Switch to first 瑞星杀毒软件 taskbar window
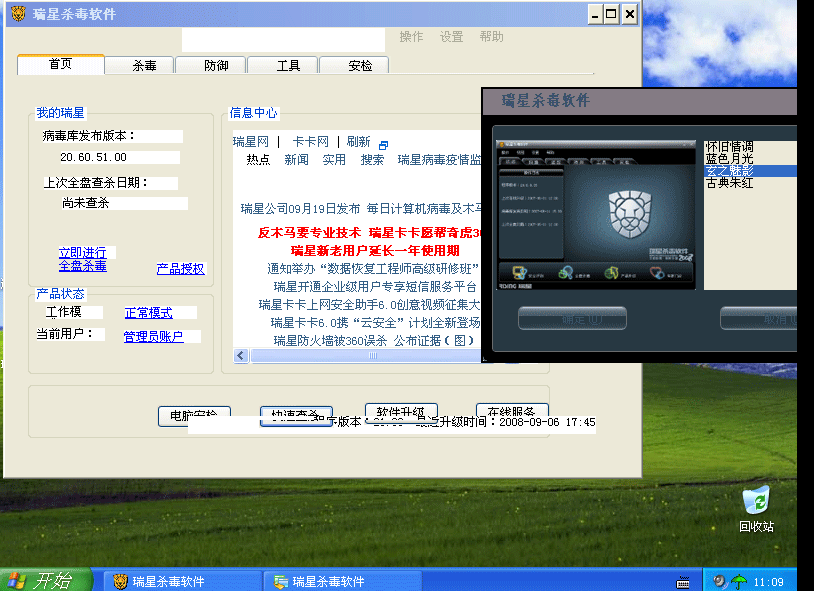 182,581
